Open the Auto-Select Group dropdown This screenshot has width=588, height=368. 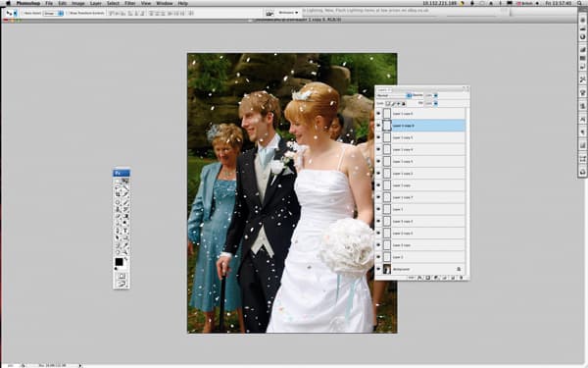[x=53, y=13]
